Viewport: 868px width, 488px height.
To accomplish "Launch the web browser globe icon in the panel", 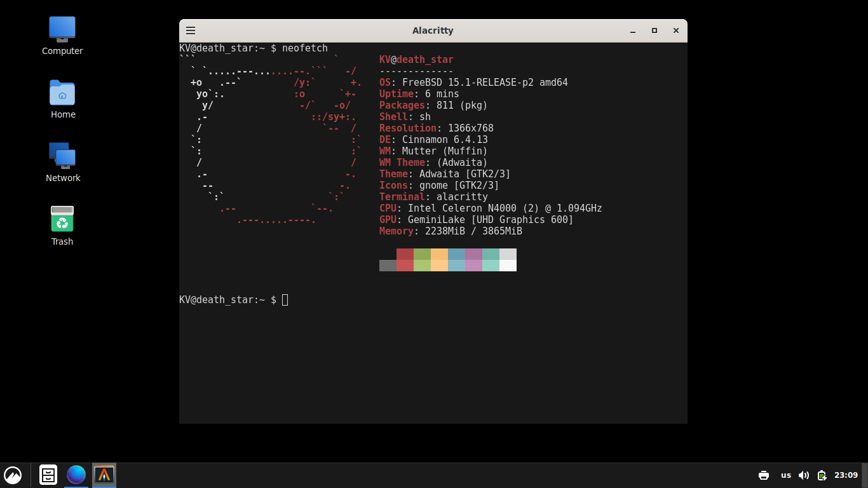I will pos(76,475).
